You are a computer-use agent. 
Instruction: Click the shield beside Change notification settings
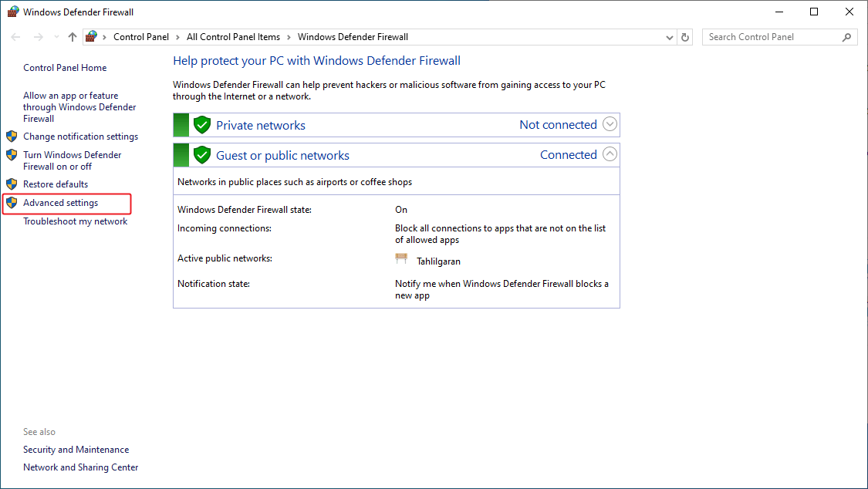point(12,136)
